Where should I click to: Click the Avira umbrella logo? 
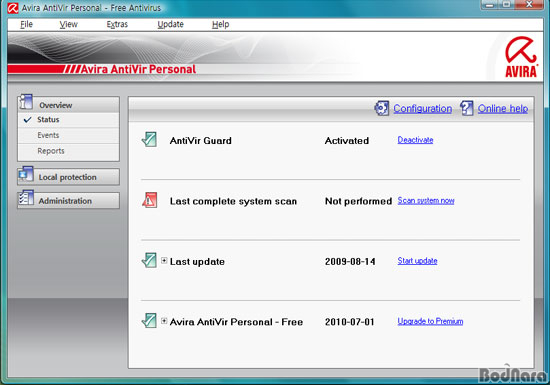[x=521, y=57]
